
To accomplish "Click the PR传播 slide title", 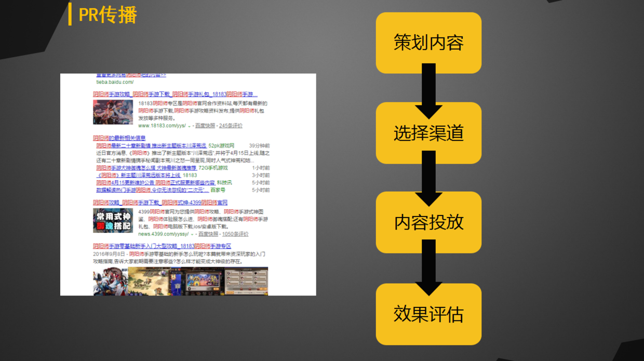I will [108, 15].
